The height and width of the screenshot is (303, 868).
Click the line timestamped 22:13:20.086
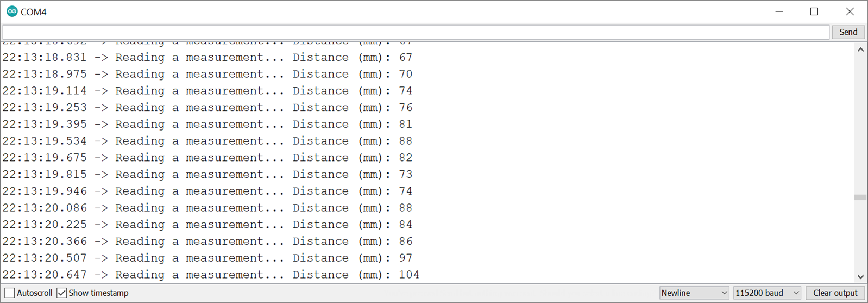coord(207,208)
